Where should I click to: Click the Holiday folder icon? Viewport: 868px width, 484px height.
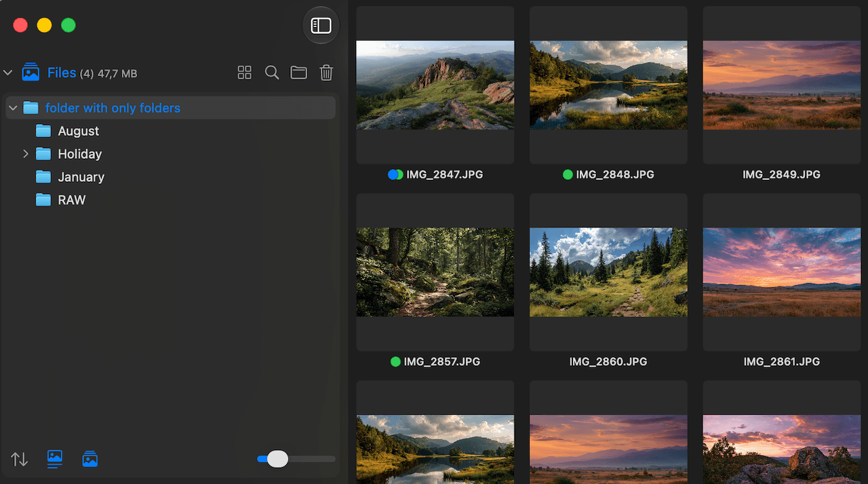tap(43, 154)
